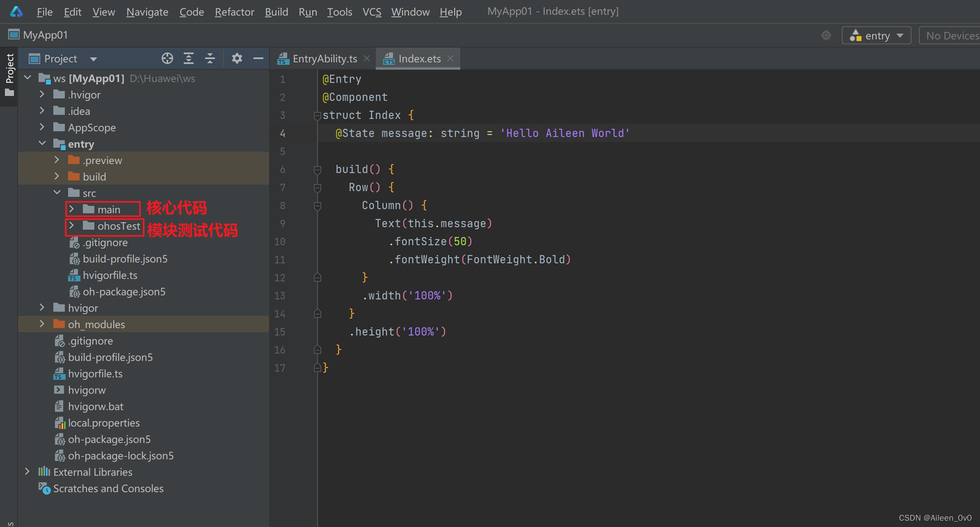980x527 pixels.
Task: Click the Expand All icon in Project panel
Action: pyautogui.click(x=189, y=58)
